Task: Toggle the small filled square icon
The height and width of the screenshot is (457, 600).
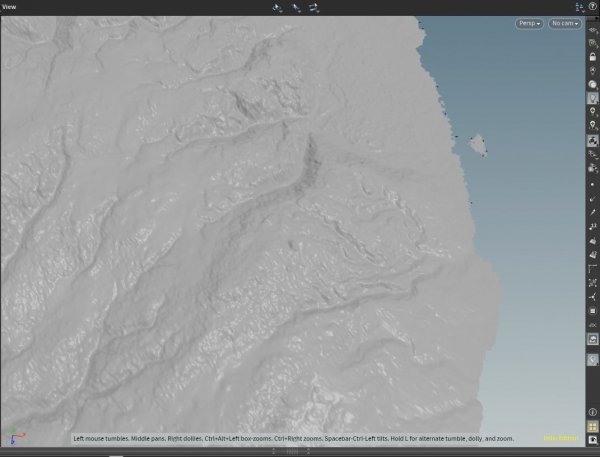Action: click(592, 311)
